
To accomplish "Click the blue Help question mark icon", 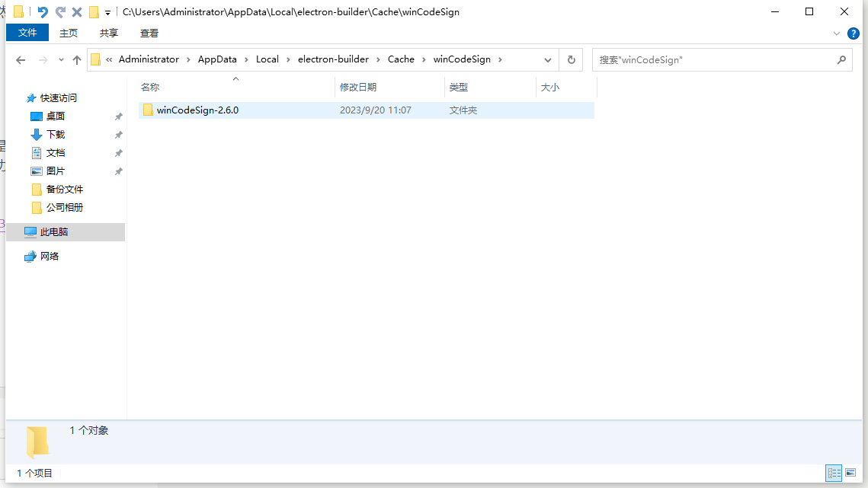I will click(854, 33).
